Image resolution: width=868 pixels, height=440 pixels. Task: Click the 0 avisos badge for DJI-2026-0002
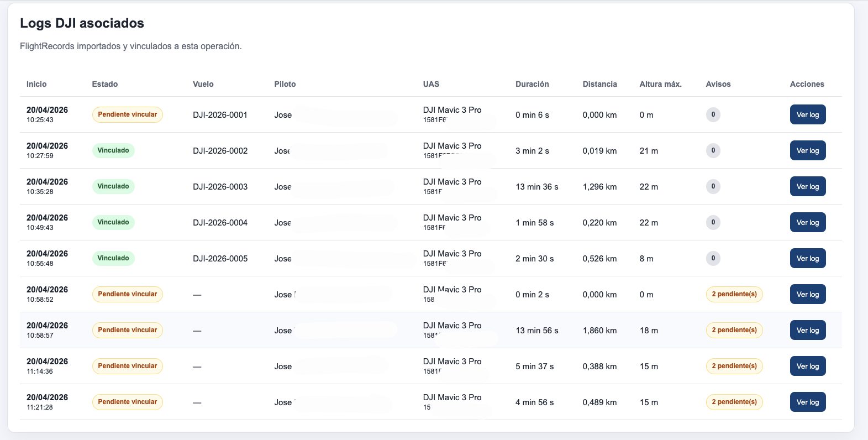[x=713, y=150]
